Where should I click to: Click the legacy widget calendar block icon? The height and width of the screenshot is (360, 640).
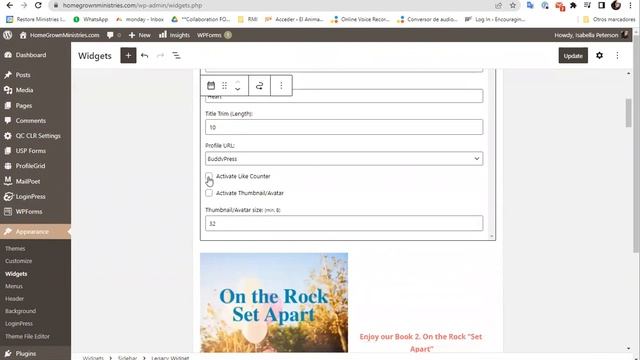coord(211,86)
